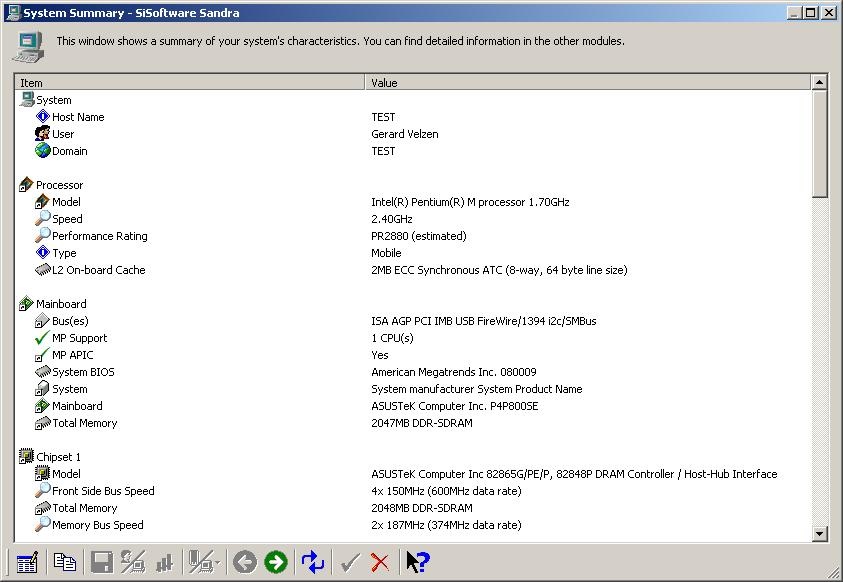Maximize the System Summary window
843x582 pixels.
(x=811, y=12)
